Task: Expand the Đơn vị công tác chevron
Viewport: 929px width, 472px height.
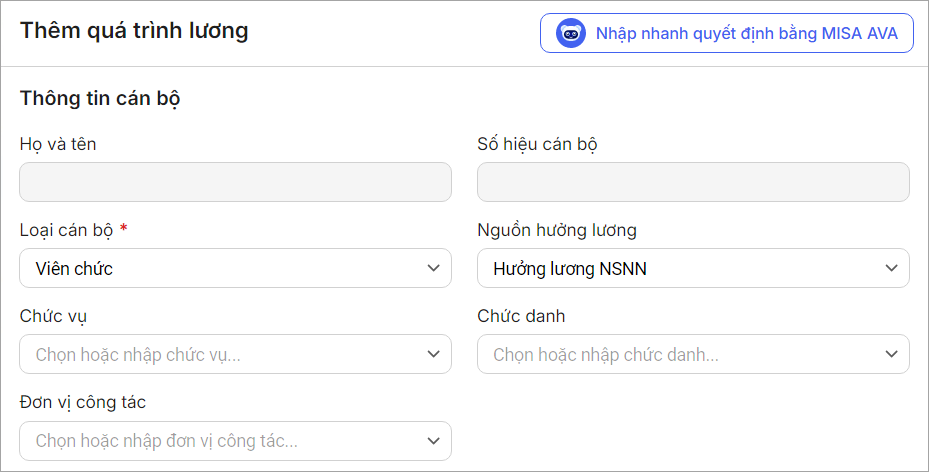Action: coord(433,440)
